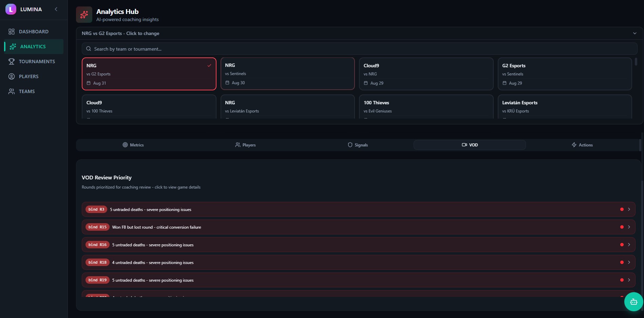
Task: Expand bind R3 round details chevron
Action: (x=629, y=209)
